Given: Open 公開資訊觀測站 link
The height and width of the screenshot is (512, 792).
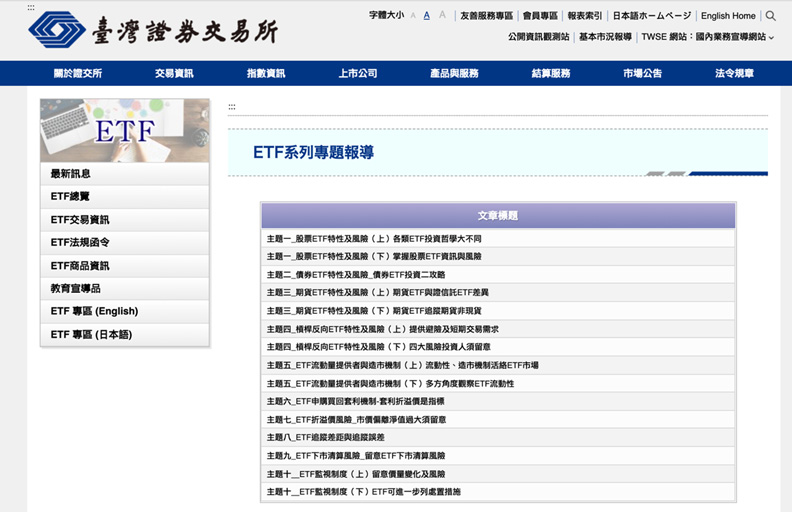Looking at the screenshot, I should (x=538, y=37).
